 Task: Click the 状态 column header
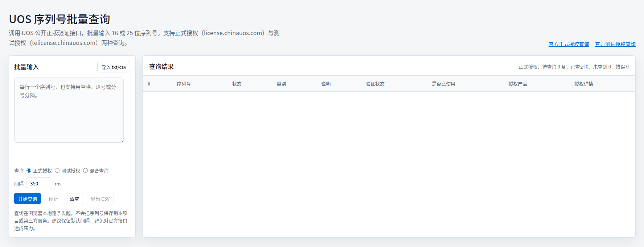(x=237, y=84)
